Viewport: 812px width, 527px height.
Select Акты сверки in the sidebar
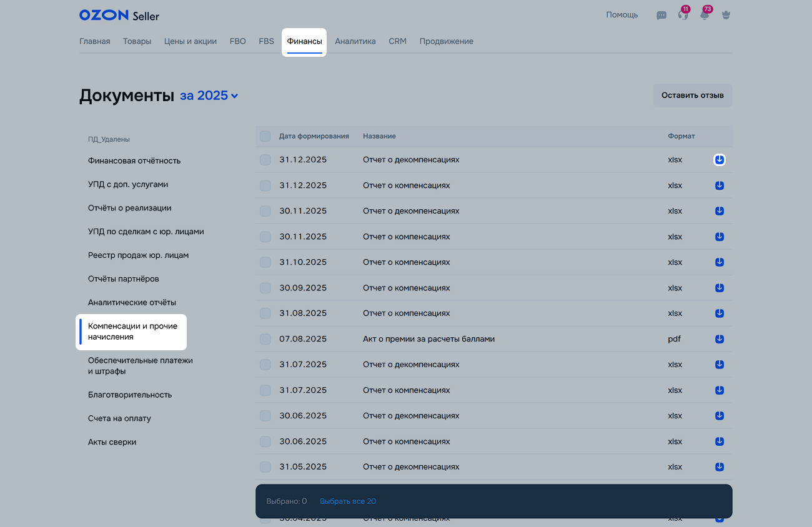[x=112, y=442]
